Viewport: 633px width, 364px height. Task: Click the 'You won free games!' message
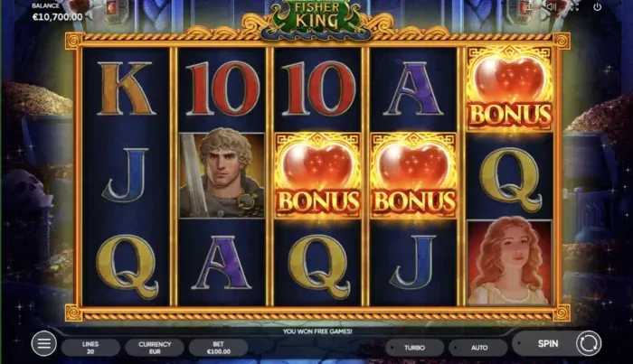[317, 331]
